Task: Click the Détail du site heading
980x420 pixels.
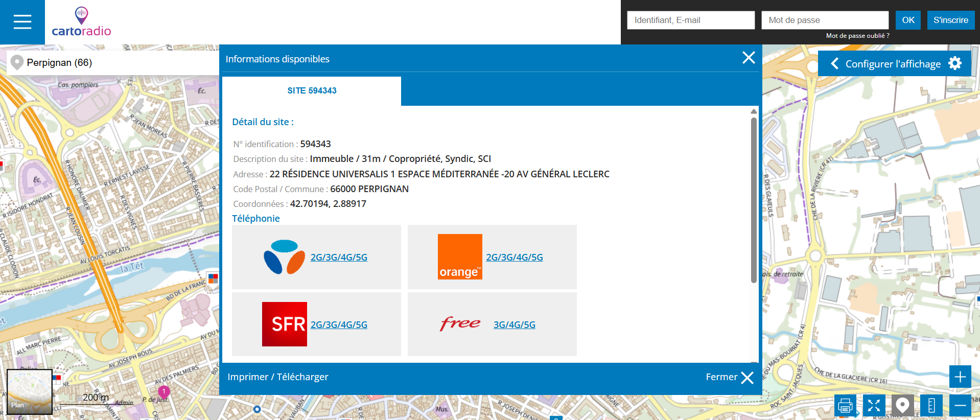Action: pyautogui.click(x=263, y=122)
